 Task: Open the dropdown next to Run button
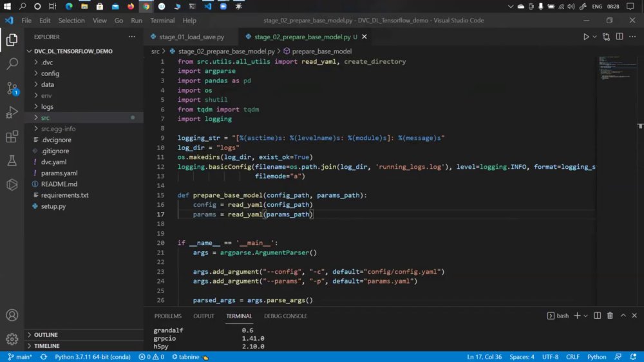pyautogui.click(x=594, y=37)
